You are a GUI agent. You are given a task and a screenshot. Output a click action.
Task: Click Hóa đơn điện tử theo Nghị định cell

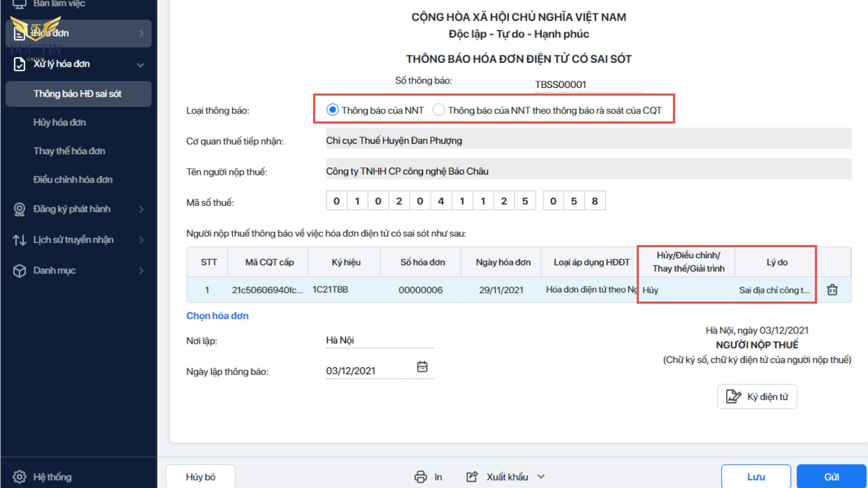[x=589, y=290]
